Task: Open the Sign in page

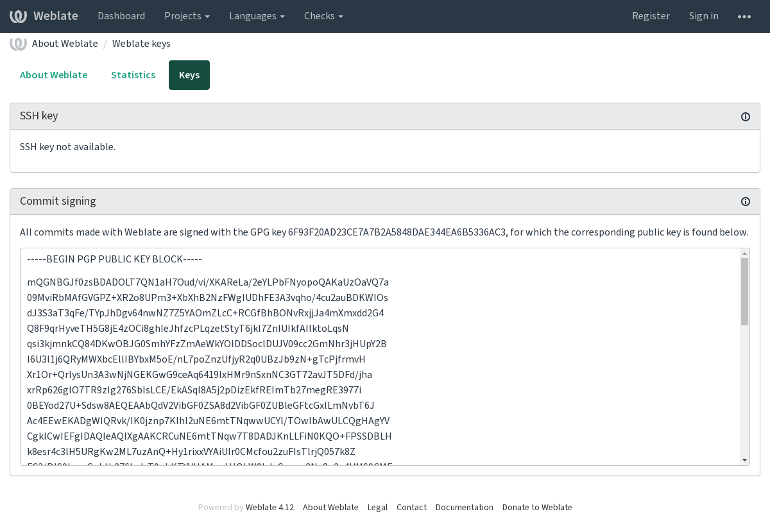Action: [704, 16]
